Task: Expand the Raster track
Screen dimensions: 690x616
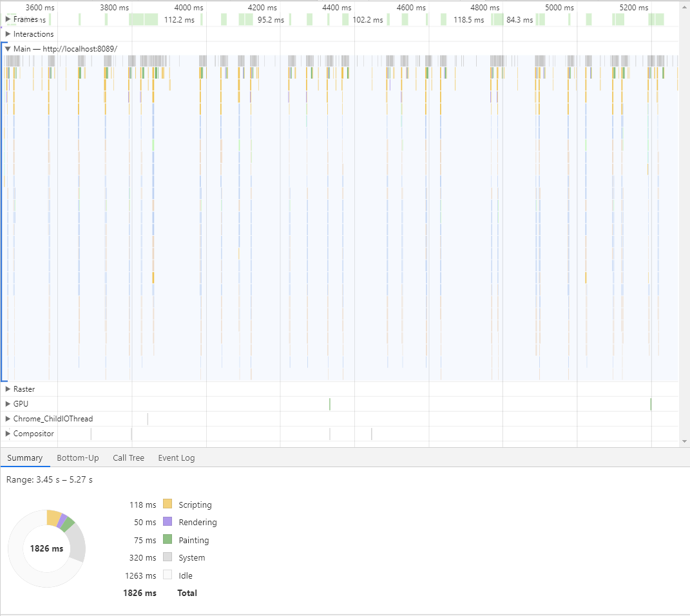Action: [8, 389]
